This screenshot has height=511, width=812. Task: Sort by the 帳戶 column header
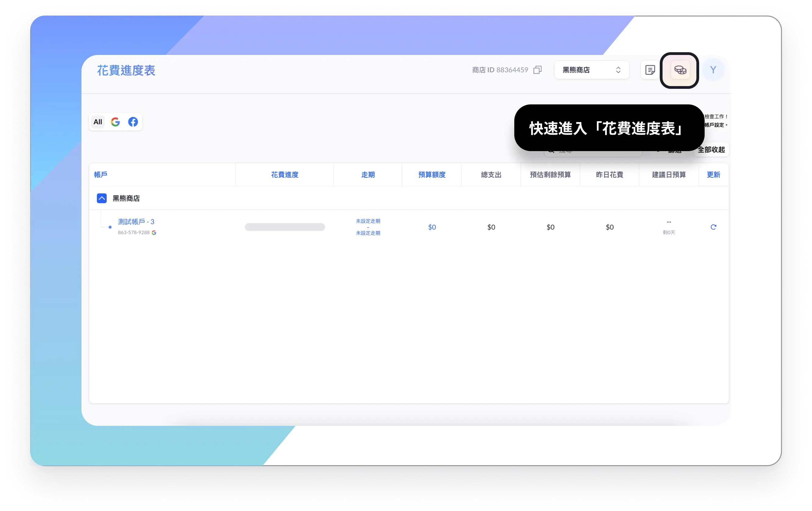coord(100,175)
